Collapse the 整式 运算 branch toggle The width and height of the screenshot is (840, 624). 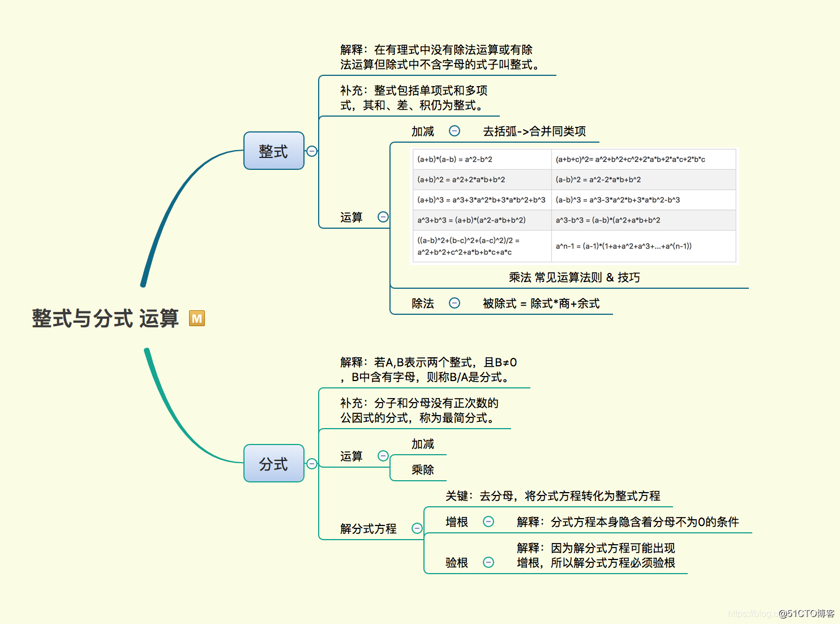[x=383, y=217]
